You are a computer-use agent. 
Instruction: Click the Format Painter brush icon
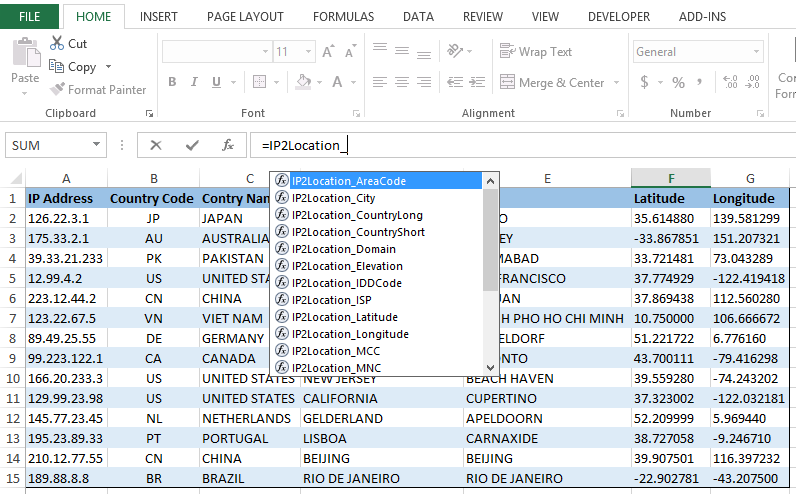point(57,90)
